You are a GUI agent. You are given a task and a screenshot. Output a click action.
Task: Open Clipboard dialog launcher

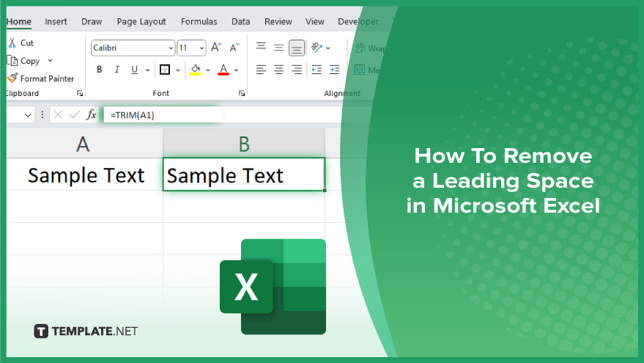click(80, 93)
